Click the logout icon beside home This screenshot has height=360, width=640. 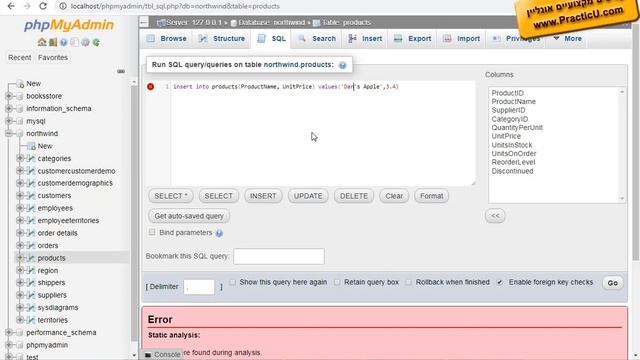tap(53, 42)
